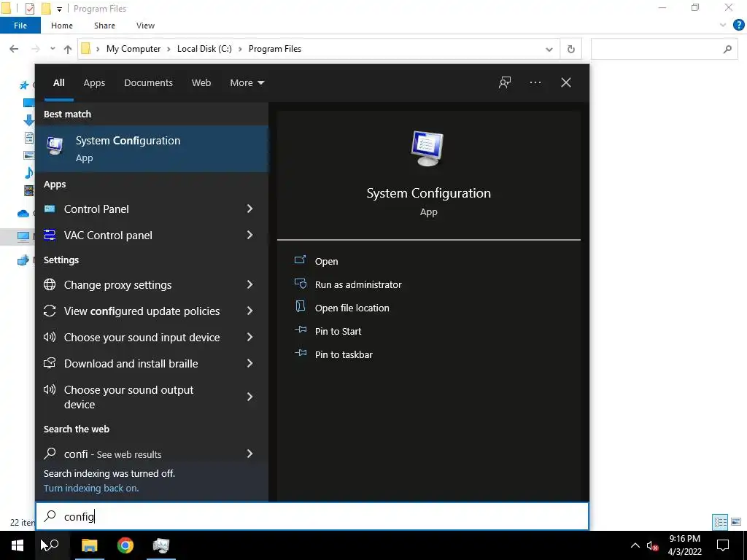Go back in Explorer navigation
Viewport: 747px width, 560px height.
pos(14,49)
